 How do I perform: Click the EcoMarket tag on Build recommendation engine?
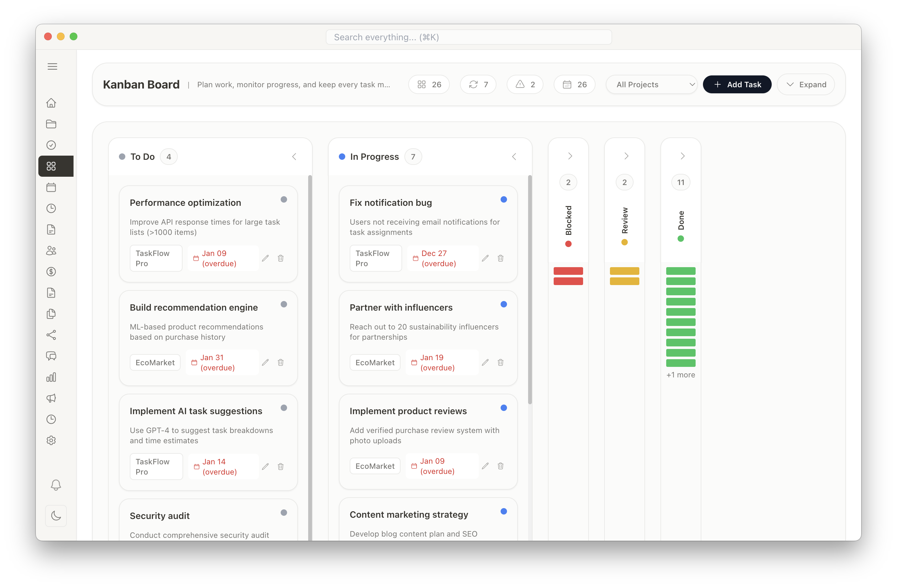[155, 362]
